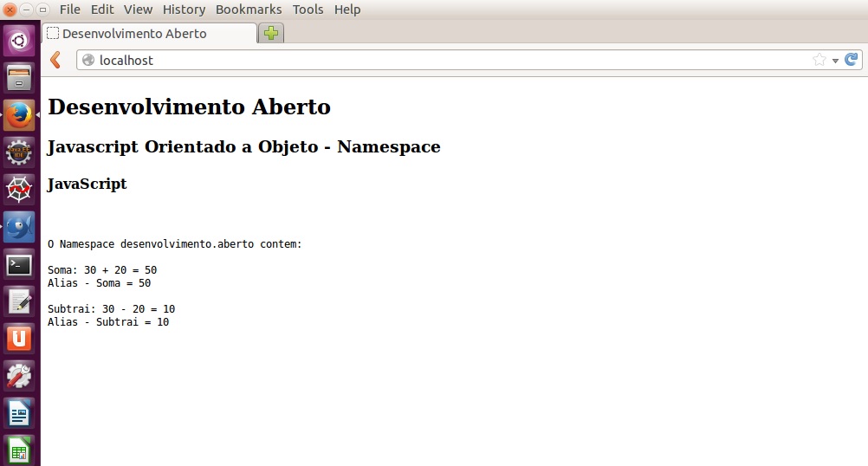Open the Bookmarks menu
Screen dimensions: 868x466
coord(249,10)
